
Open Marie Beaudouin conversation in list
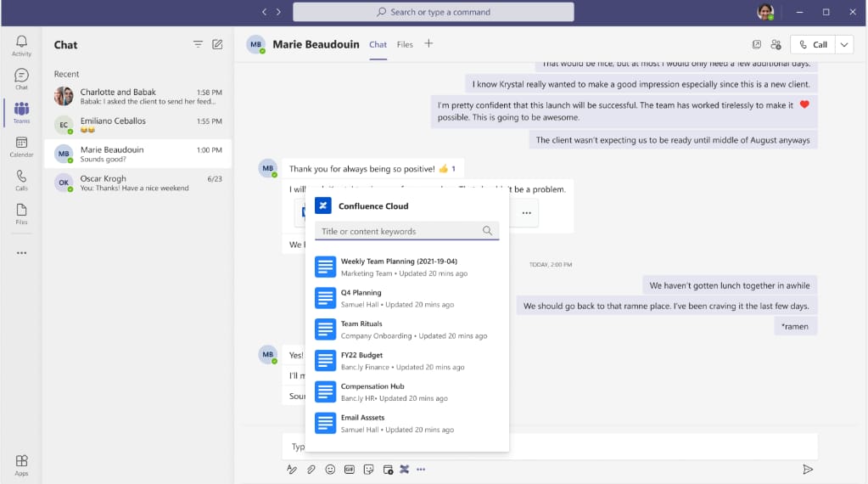(x=137, y=154)
